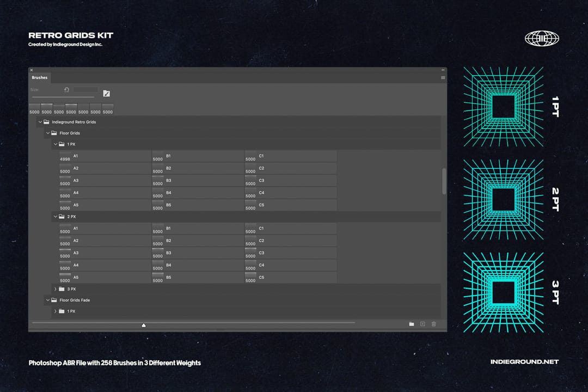588x392 pixels.
Task: Click the create new brush icon
Action: click(x=422, y=324)
